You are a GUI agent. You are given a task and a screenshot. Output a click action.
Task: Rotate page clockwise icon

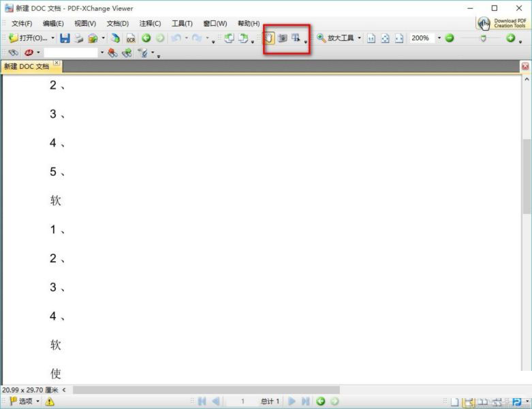point(243,38)
